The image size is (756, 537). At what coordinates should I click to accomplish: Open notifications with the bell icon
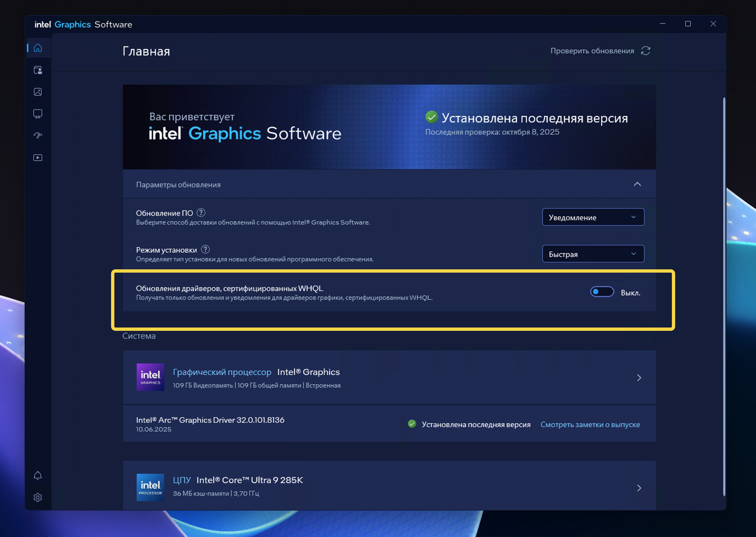(38, 476)
